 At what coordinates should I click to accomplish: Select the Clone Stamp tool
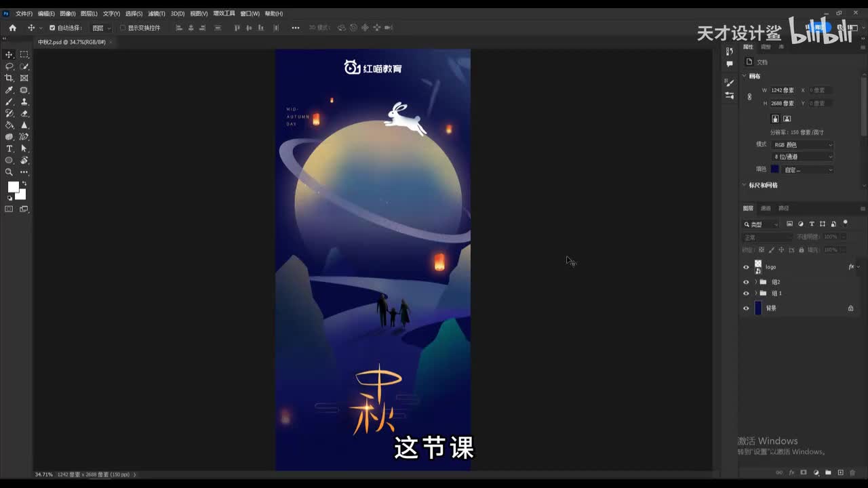pyautogui.click(x=24, y=102)
